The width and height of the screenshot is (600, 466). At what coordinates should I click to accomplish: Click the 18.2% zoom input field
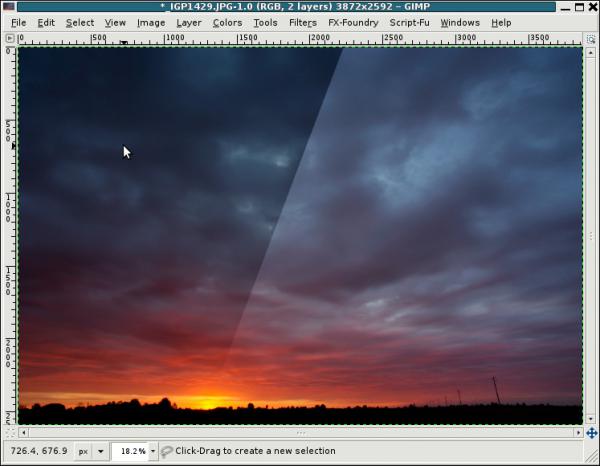[x=130, y=451]
